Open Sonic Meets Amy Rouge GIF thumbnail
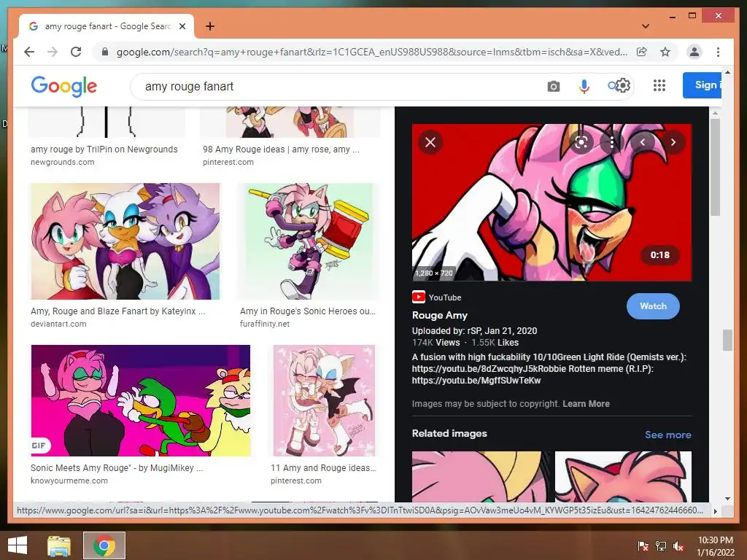 tap(141, 400)
